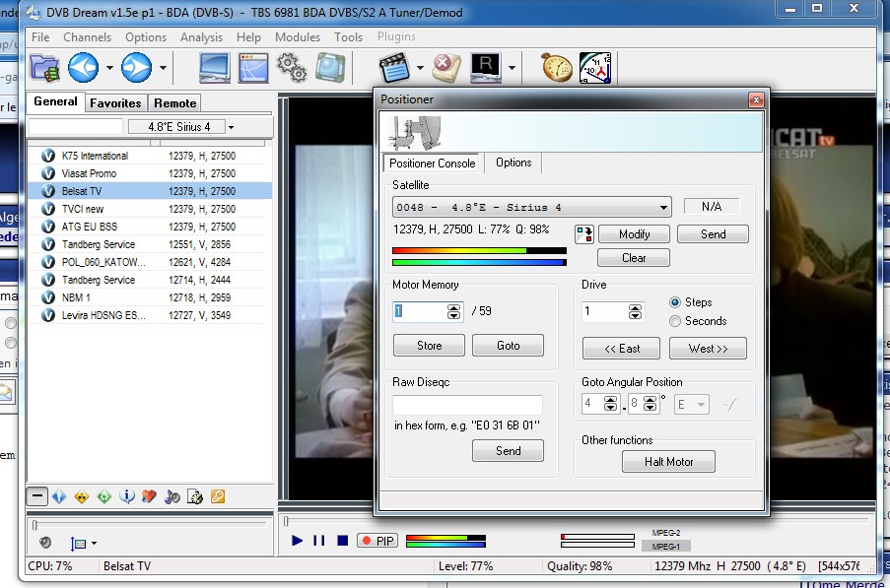Click the blue left-arrow previous channel button

coord(84,68)
